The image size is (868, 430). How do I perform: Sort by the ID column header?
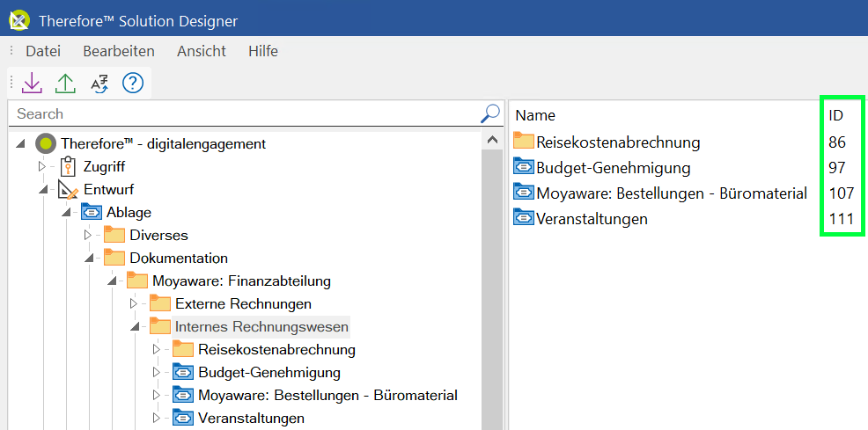836,115
